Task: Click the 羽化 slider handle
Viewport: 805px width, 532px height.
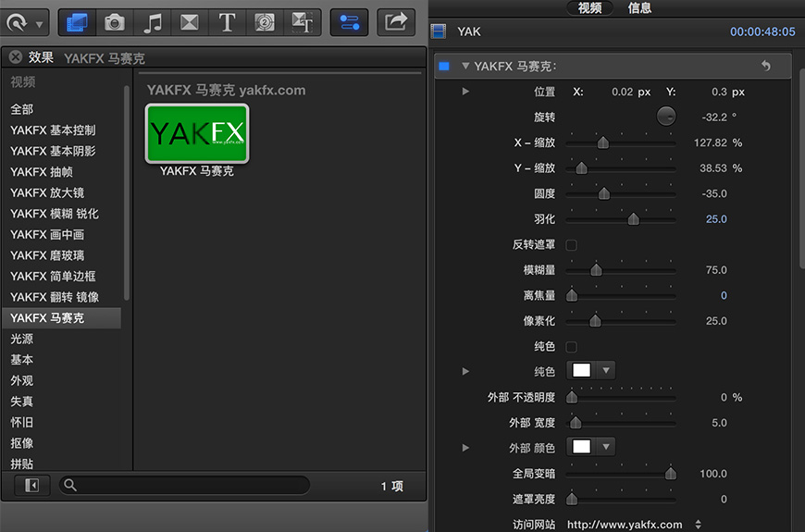Action: (634, 219)
